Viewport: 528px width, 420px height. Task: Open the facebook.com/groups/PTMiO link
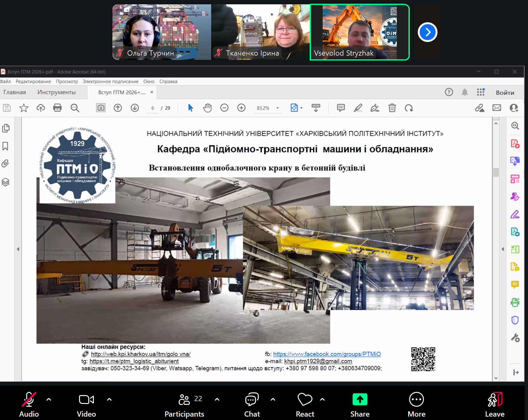[x=327, y=354]
